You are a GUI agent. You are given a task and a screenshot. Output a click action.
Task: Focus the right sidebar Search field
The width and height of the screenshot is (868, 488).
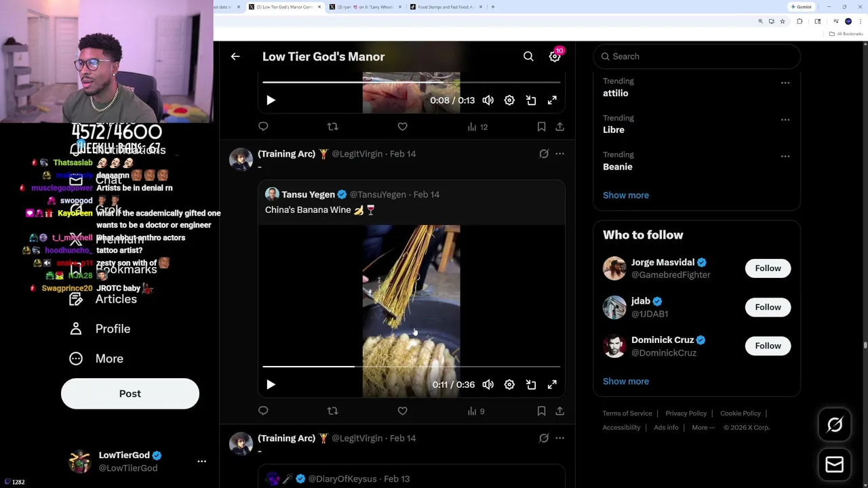(x=696, y=56)
